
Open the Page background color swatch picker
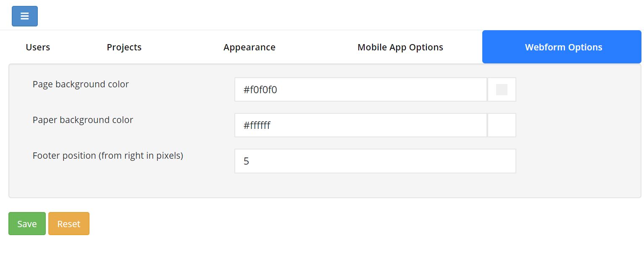502,89
